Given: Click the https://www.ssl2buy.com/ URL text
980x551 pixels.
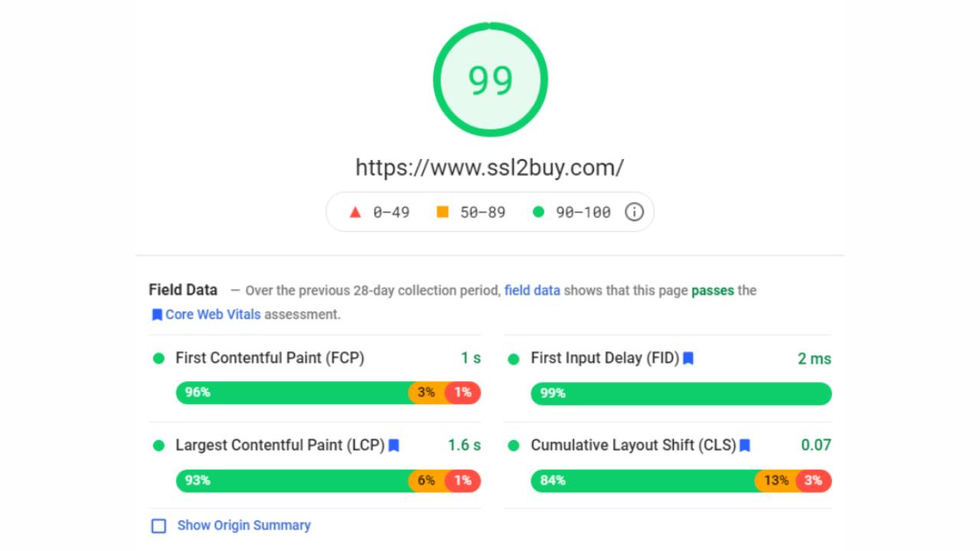Looking at the screenshot, I should click(x=490, y=168).
